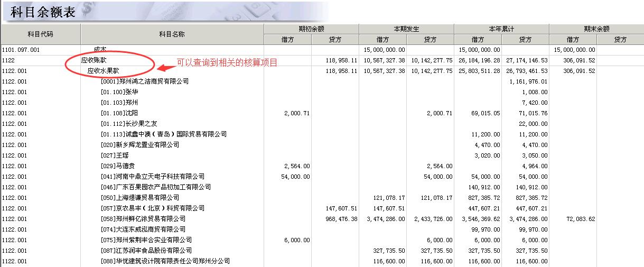This screenshot has height=267, width=644.
Task: Select the 应收水果款 sub-account row
Action: coord(104,71)
